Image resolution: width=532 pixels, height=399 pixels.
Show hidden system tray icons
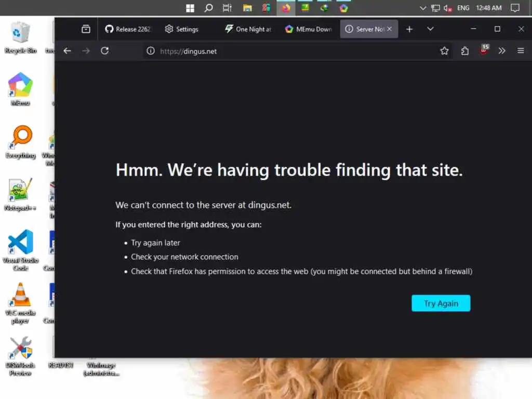click(423, 8)
